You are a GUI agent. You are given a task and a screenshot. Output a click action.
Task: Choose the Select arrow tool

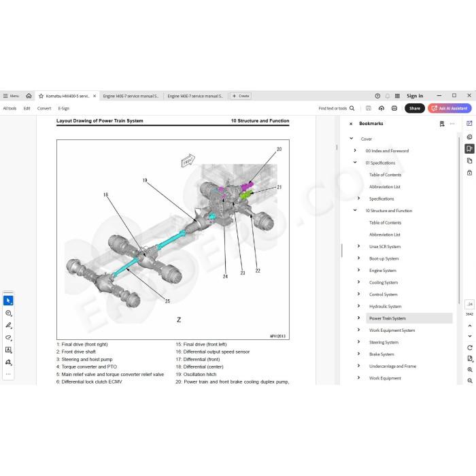click(8, 301)
